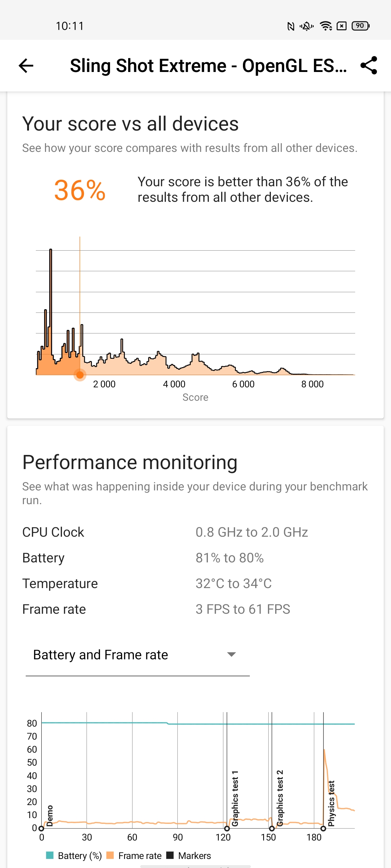
Task: Tap the share icon
Action: coord(369,65)
